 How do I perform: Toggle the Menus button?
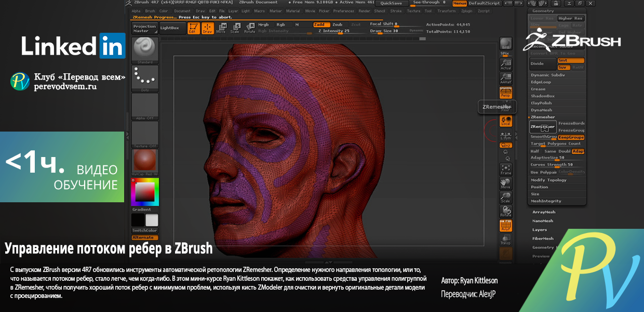pos(459,3)
